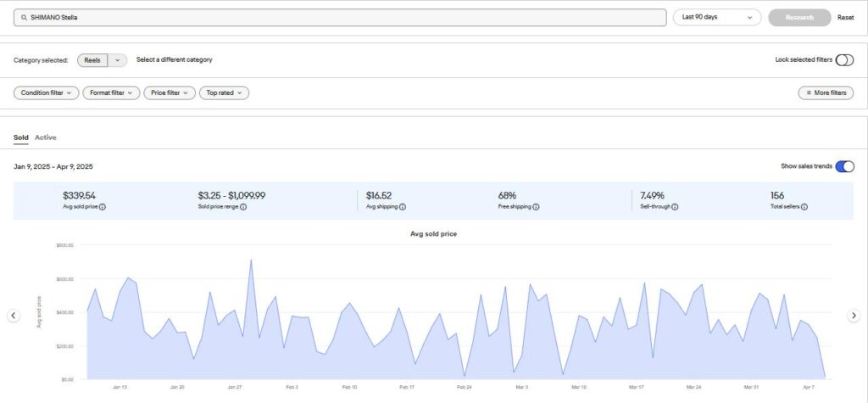Open More filters button
Screen dimensions: 868x403
tap(826, 93)
